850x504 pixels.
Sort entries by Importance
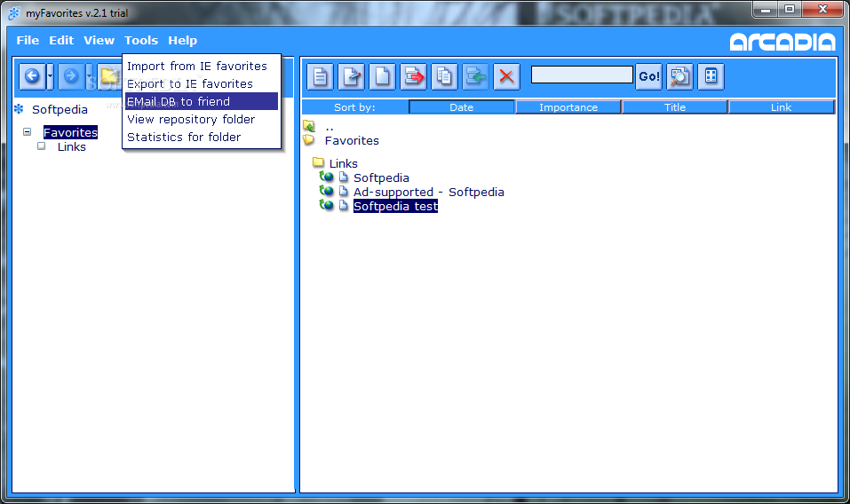pos(568,107)
